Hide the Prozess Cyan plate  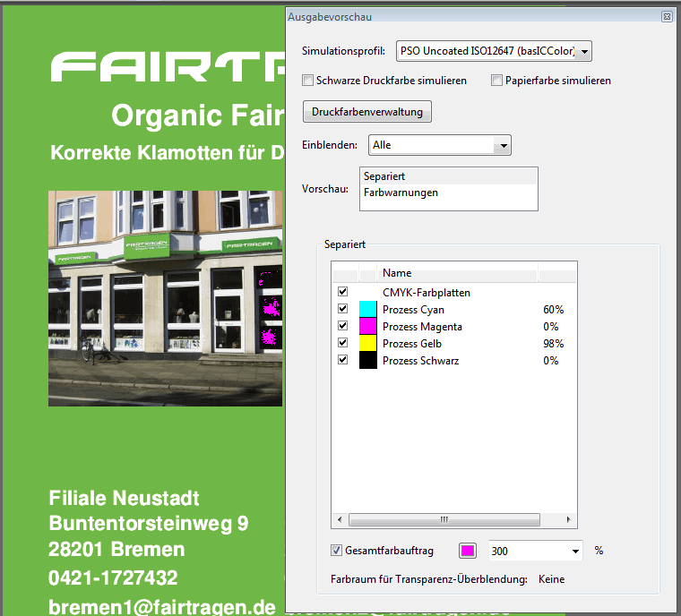click(342, 310)
